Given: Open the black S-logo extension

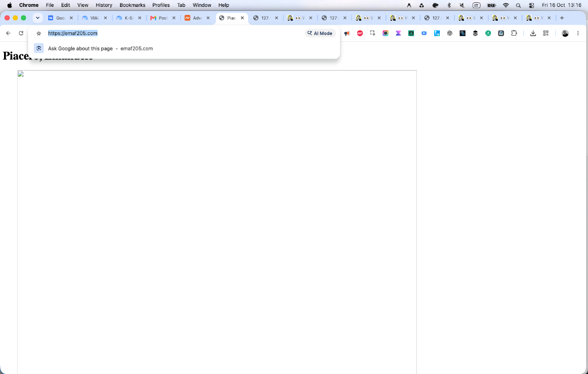Looking at the screenshot, I should click(462, 33).
